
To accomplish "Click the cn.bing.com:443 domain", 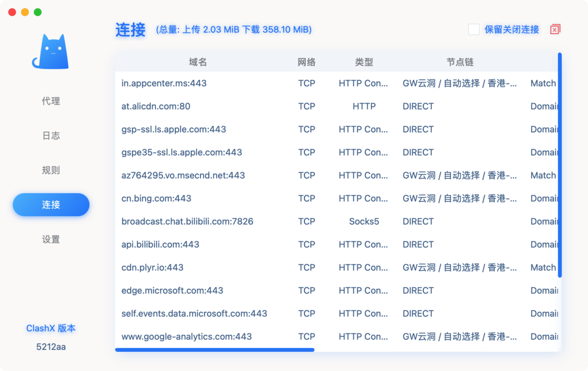I will pos(157,198).
